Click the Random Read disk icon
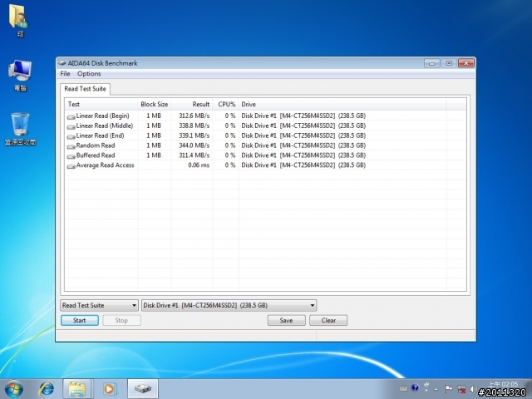The width and height of the screenshot is (532, 399). 71,146
